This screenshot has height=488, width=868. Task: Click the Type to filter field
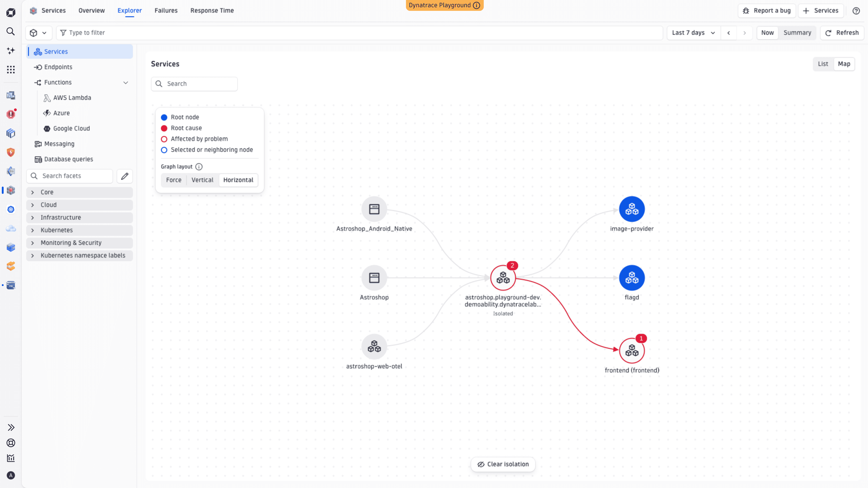(x=359, y=33)
